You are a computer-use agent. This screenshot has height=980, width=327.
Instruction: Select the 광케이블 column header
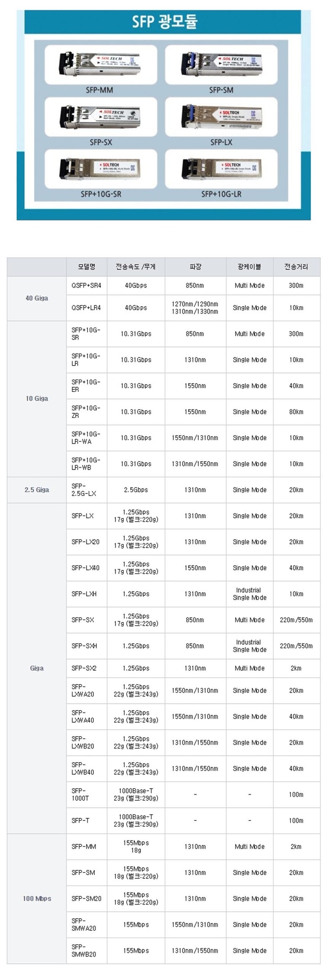249,267
